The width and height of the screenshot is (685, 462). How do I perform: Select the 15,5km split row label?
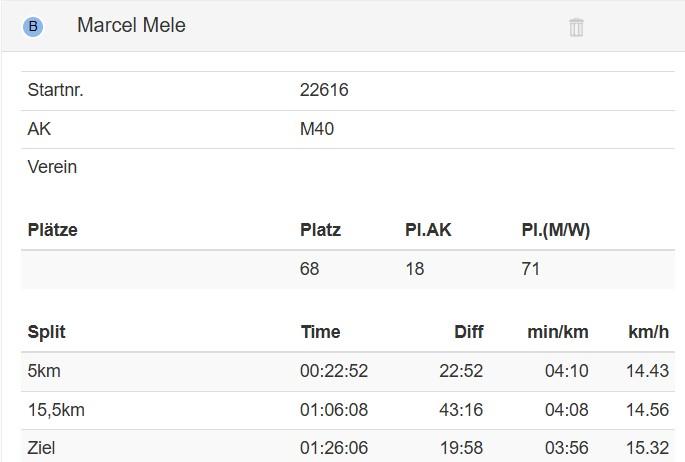click(x=56, y=410)
